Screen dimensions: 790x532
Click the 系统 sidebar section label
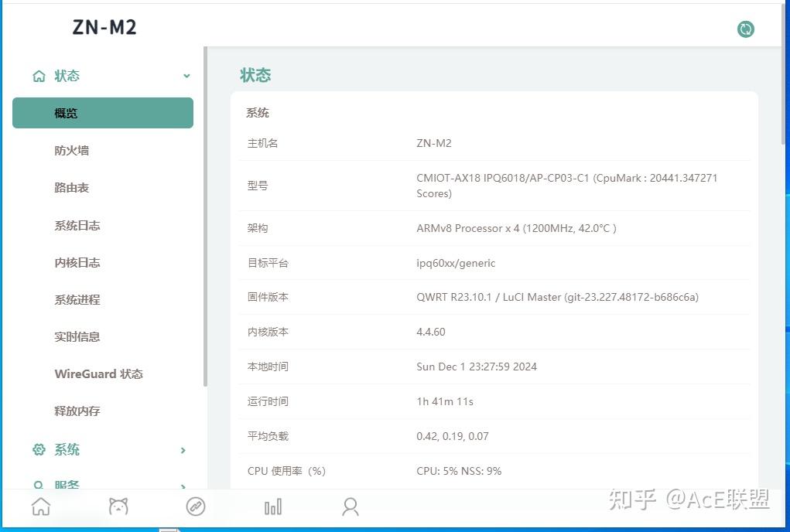coord(67,449)
